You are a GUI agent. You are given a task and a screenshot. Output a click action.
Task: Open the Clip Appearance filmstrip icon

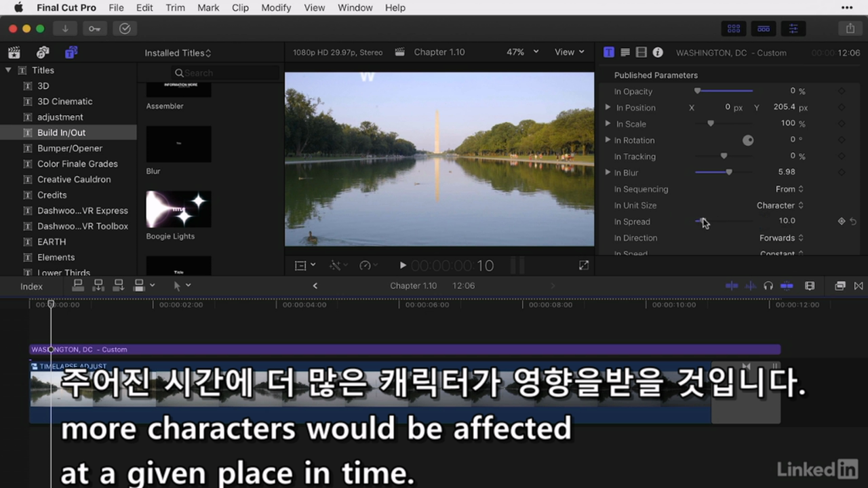810,286
